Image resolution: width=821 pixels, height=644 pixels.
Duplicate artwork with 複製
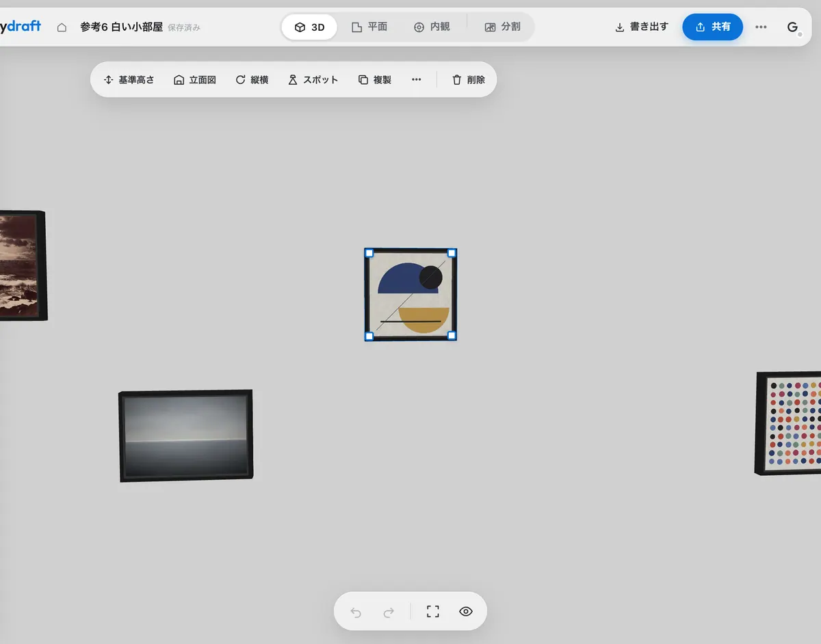[x=375, y=79]
